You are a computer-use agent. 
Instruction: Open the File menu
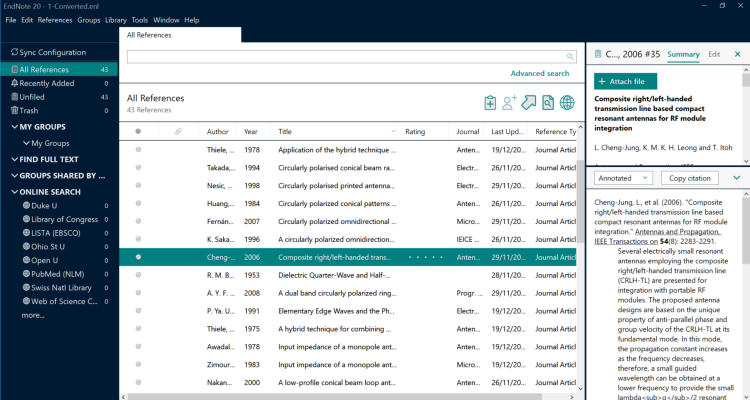[x=11, y=20]
